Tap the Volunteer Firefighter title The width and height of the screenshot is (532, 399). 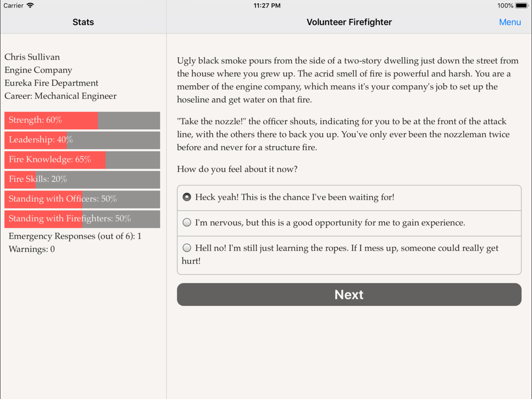click(x=349, y=22)
